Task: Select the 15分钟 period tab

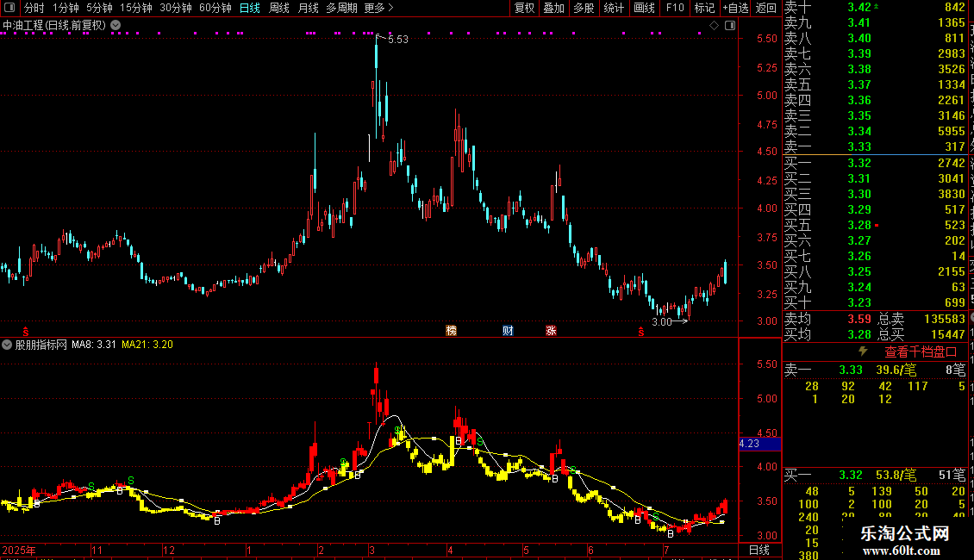Action: click(x=135, y=8)
